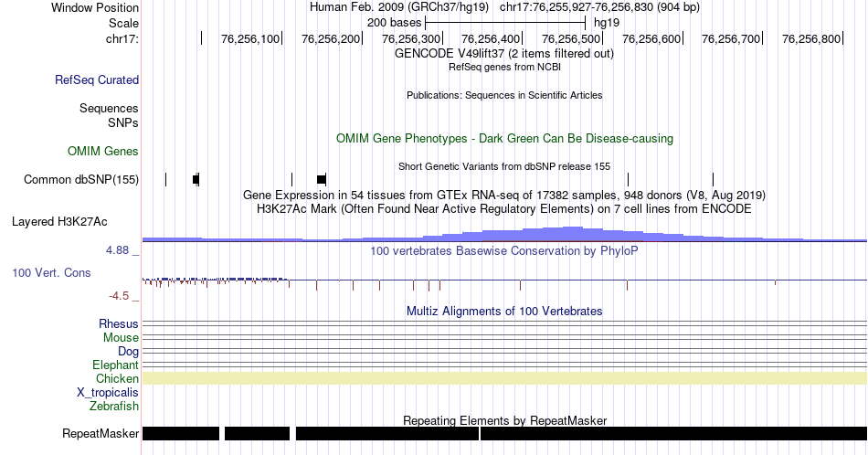
Task: Open the RepeatMasker track label
Action: click(x=101, y=433)
